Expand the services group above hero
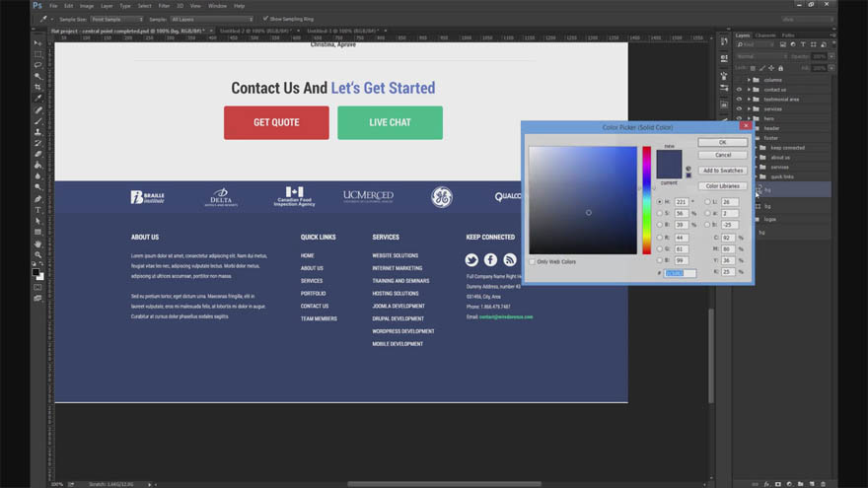The width and height of the screenshot is (868, 488). [x=749, y=109]
